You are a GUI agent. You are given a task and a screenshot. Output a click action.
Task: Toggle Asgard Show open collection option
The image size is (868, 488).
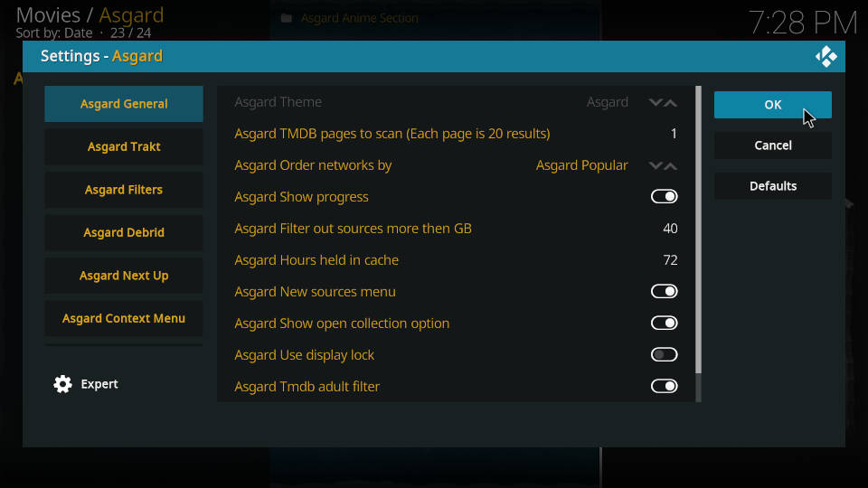tap(664, 324)
